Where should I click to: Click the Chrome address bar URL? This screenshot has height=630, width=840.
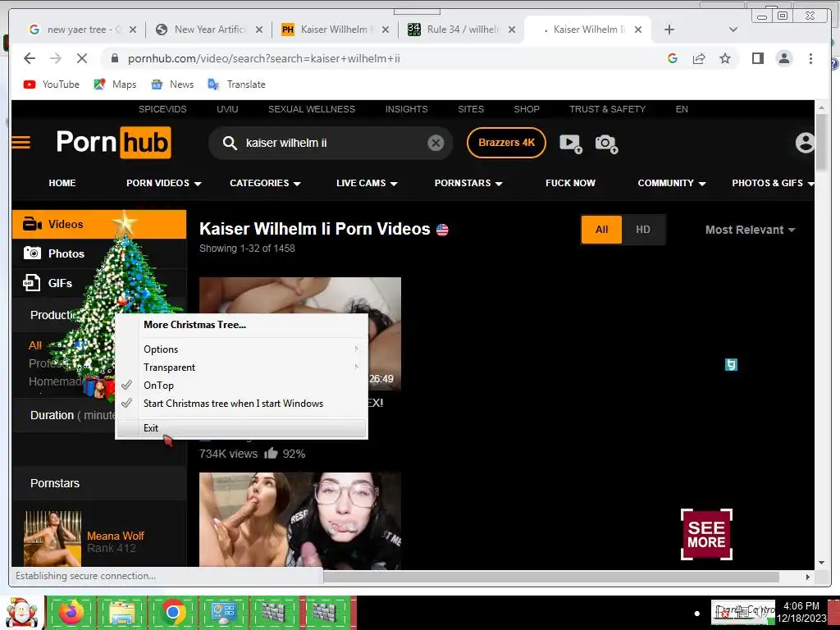point(263,58)
